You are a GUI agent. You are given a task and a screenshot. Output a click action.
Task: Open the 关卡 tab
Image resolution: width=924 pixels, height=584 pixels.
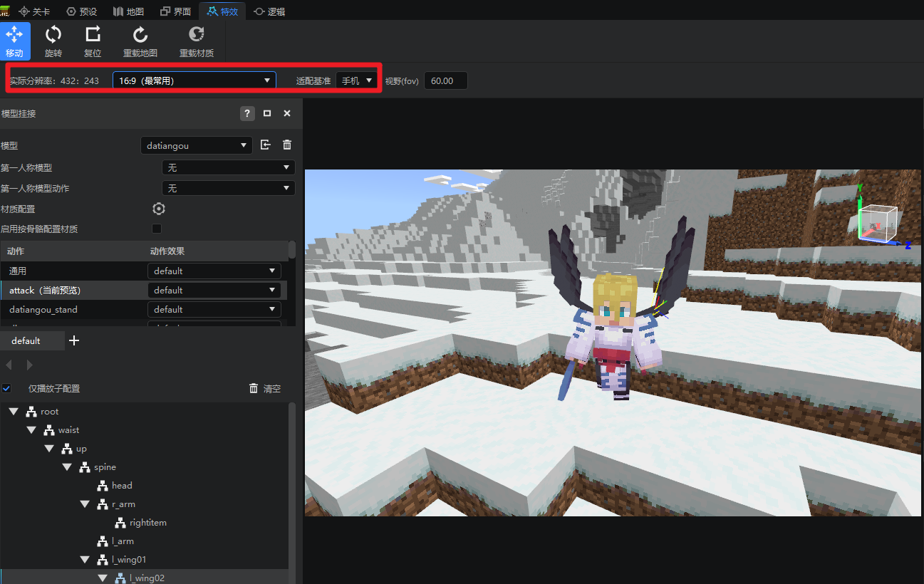[x=34, y=11]
